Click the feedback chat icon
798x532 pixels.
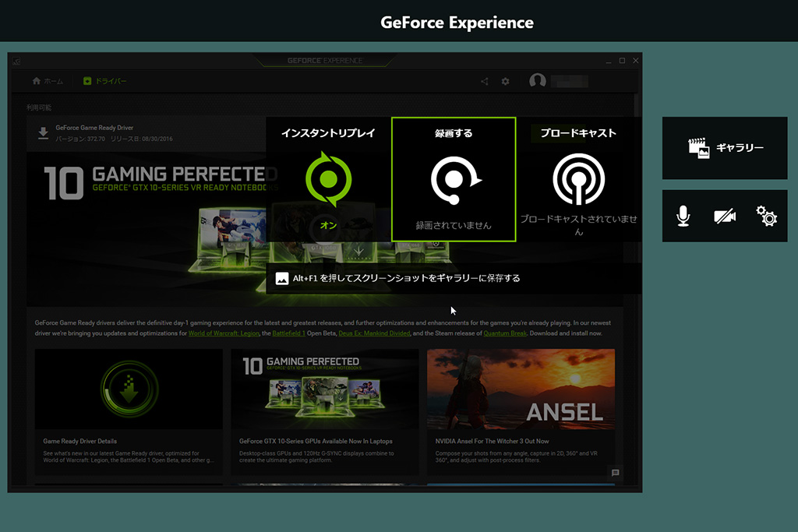(616, 473)
